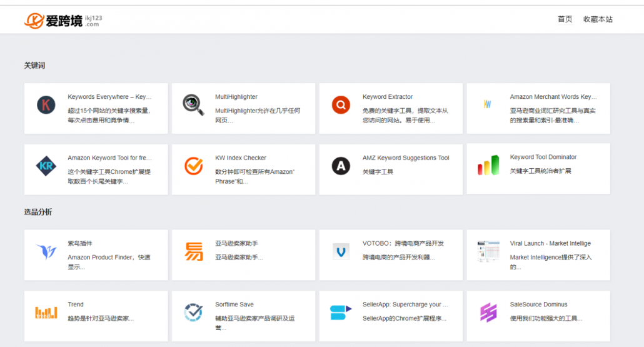Open the Sorftime Save title link

click(x=234, y=304)
